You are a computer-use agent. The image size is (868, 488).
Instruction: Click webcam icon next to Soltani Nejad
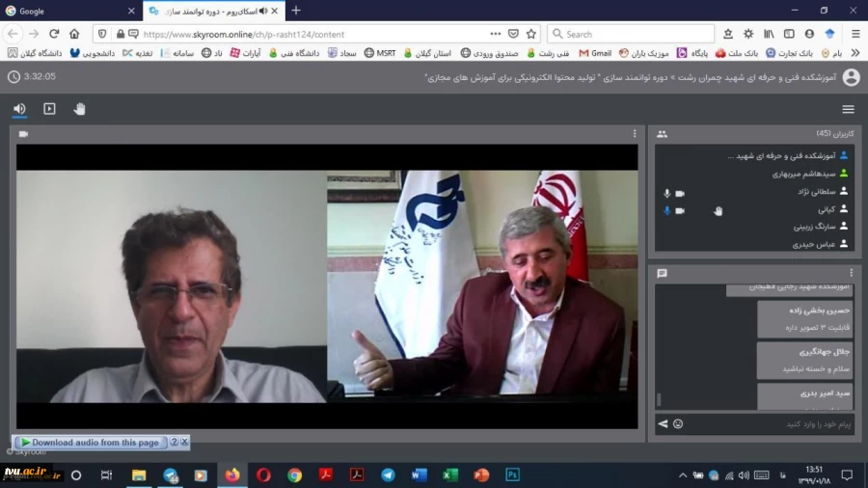point(680,193)
